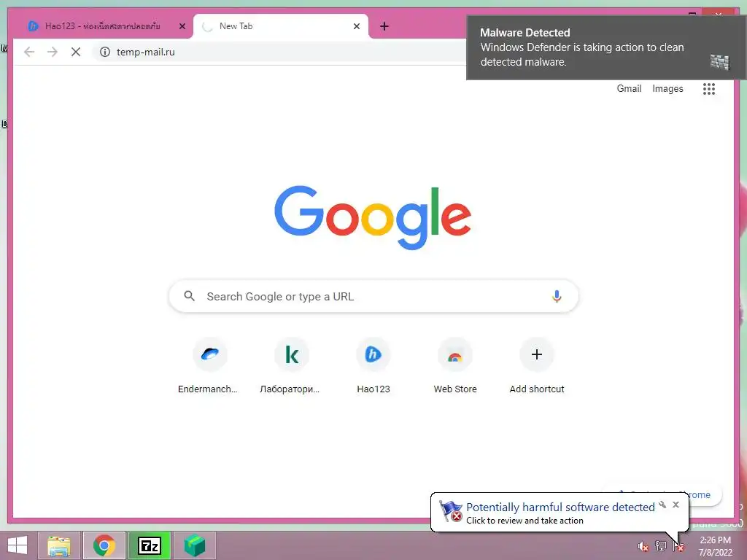Open the 7-Zip taskbar icon
Image resolution: width=747 pixels, height=560 pixels.
pyautogui.click(x=150, y=545)
